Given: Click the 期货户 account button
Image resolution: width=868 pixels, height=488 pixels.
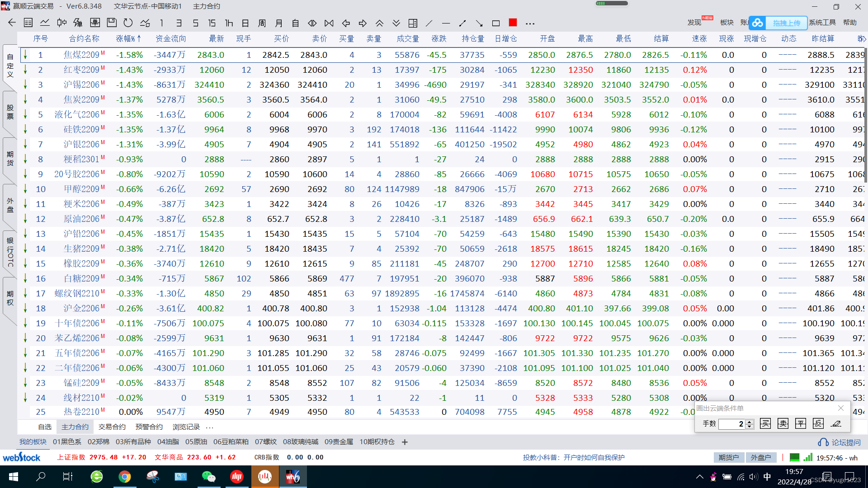Looking at the screenshot, I should click(729, 457).
